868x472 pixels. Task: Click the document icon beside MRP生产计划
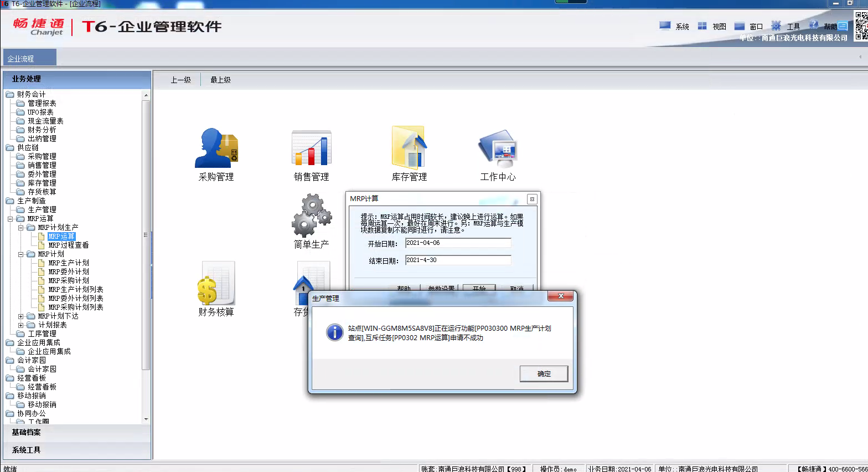point(42,263)
